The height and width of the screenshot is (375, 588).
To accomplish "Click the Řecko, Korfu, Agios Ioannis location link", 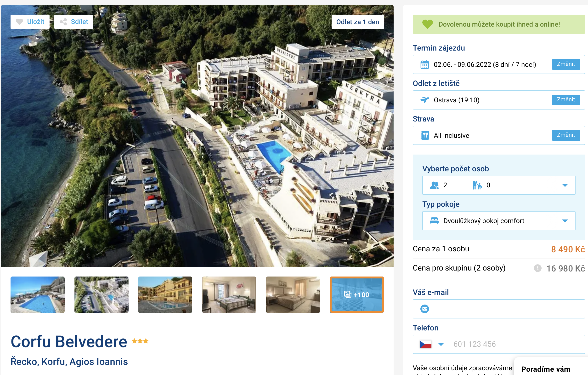I will tap(69, 362).
